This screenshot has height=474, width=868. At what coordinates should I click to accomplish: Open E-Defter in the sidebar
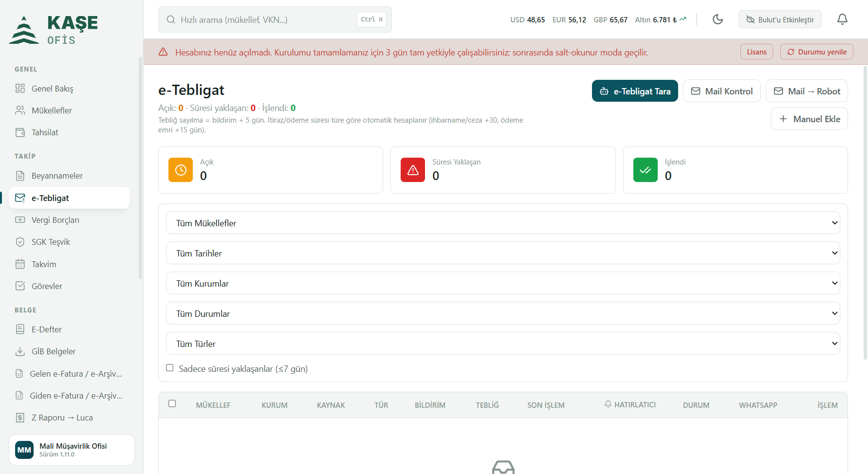click(x=69, y=329)
